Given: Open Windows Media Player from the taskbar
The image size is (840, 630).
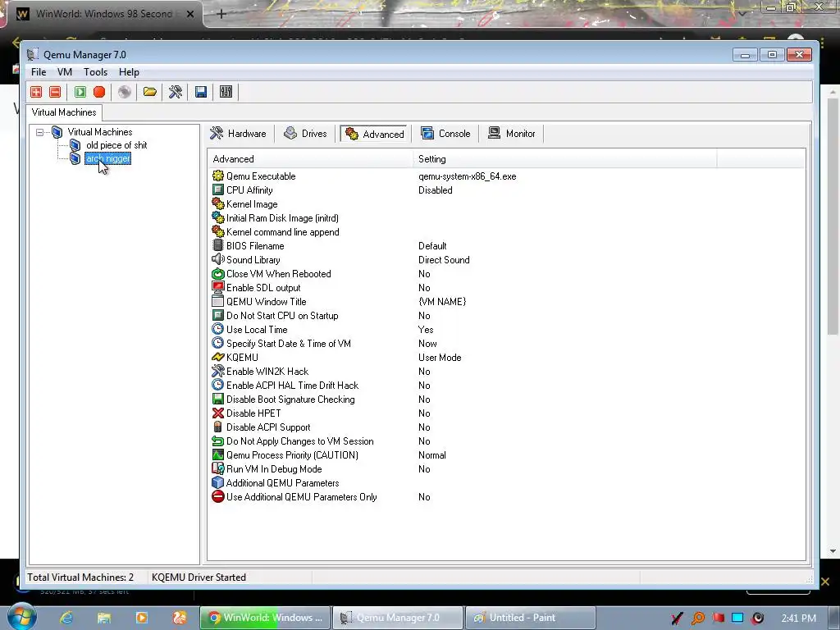Looking at the screenshot, I should [142, 618].
